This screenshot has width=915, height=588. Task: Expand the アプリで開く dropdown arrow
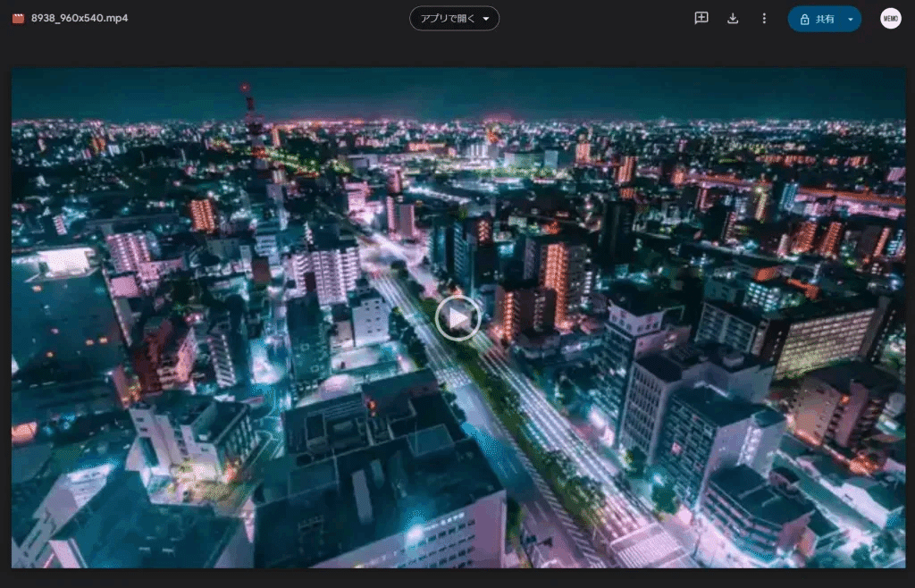[x=486, y=19]
